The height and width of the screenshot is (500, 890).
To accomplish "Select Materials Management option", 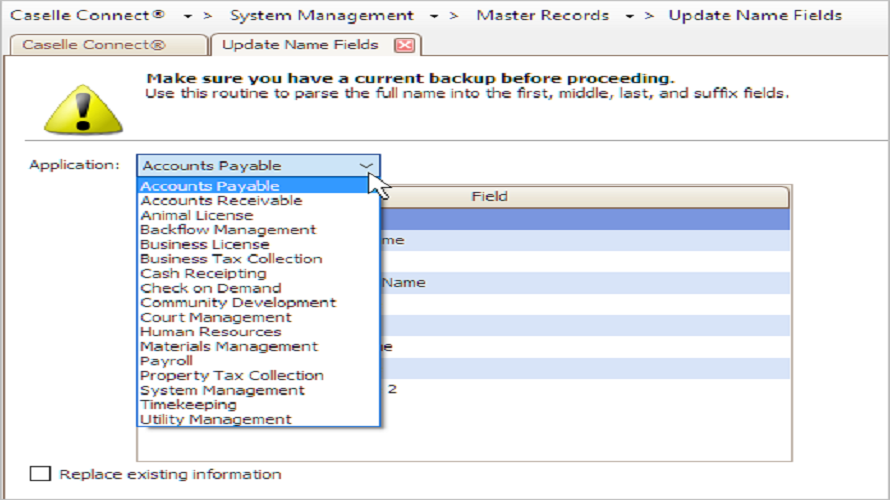I will coord(258,346).
